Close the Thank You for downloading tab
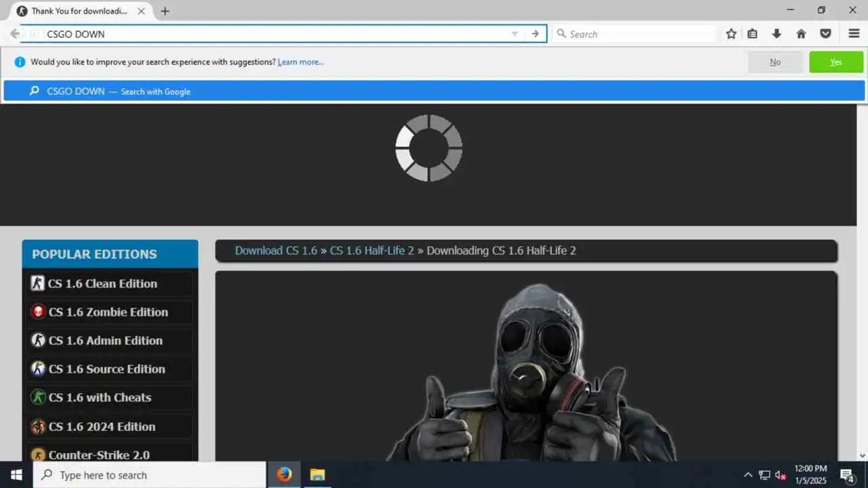The image size is (868, 488). (141, 11)
